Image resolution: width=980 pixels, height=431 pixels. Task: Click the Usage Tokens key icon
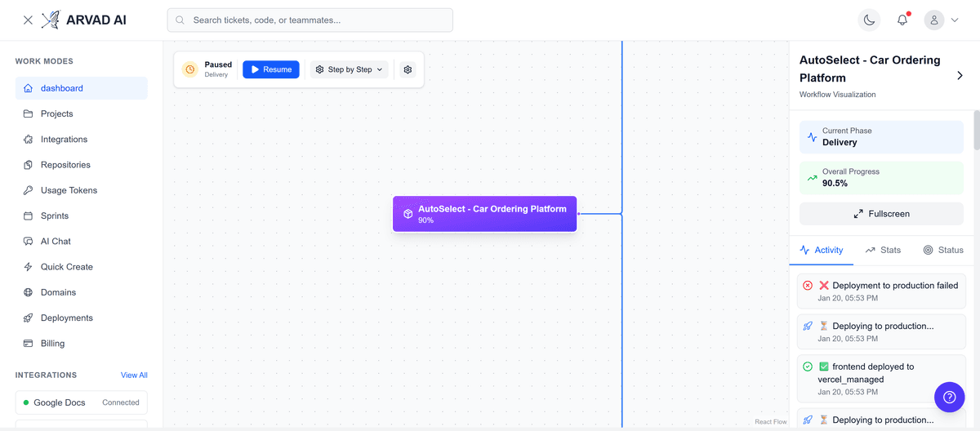click(28, 190)
